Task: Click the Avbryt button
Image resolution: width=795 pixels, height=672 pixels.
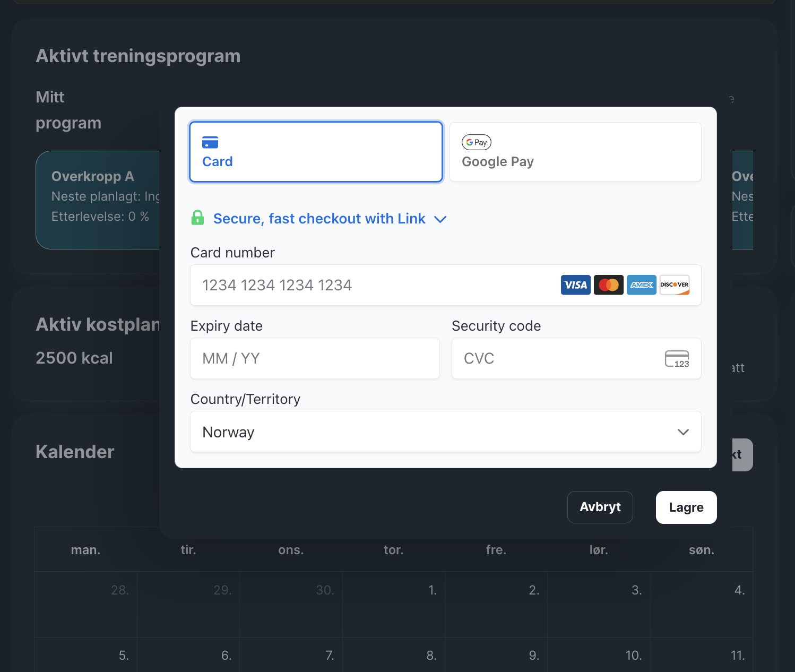Action: pyautogui.click(x=600, y=507)
